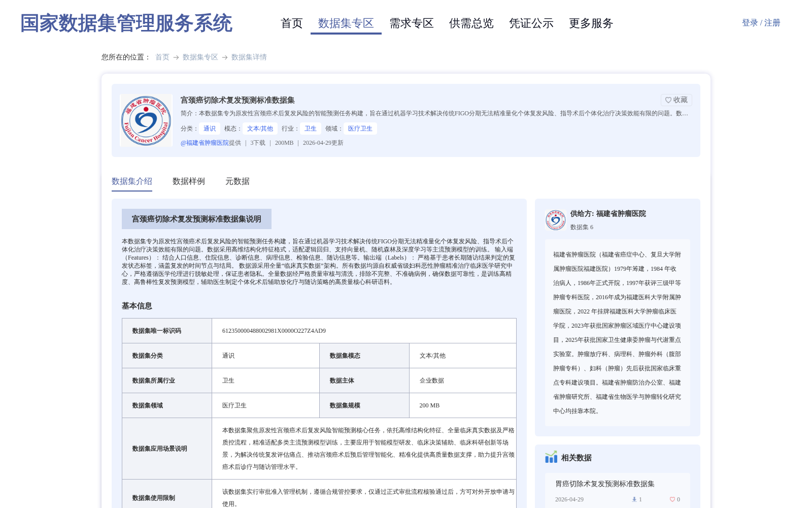Click the 数据集 6 count text
The width and height of the screenshot is (812, 508).
click(582, 227)
